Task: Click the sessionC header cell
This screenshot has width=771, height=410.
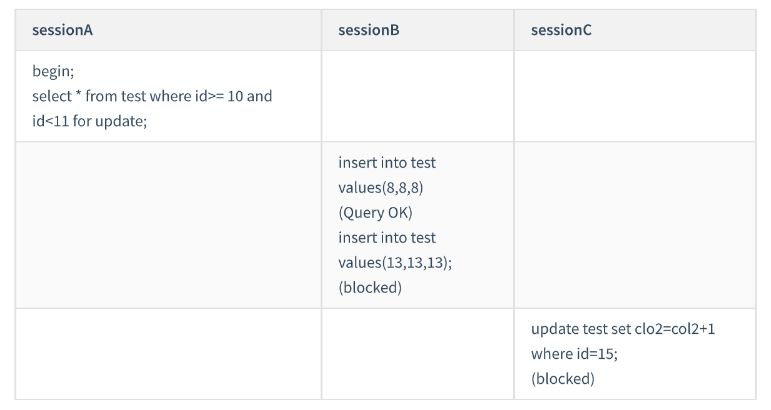Action: coord(561,30)
